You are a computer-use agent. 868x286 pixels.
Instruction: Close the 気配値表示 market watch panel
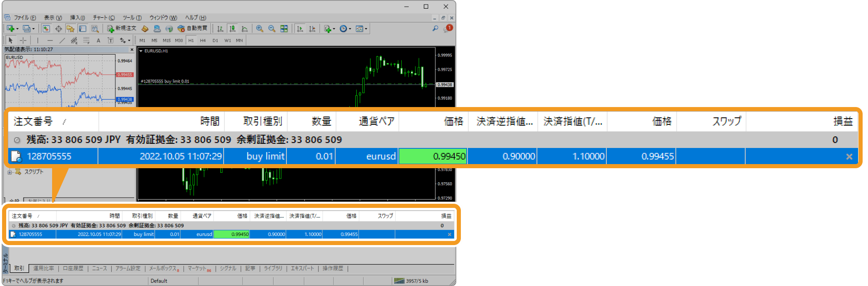132,50
